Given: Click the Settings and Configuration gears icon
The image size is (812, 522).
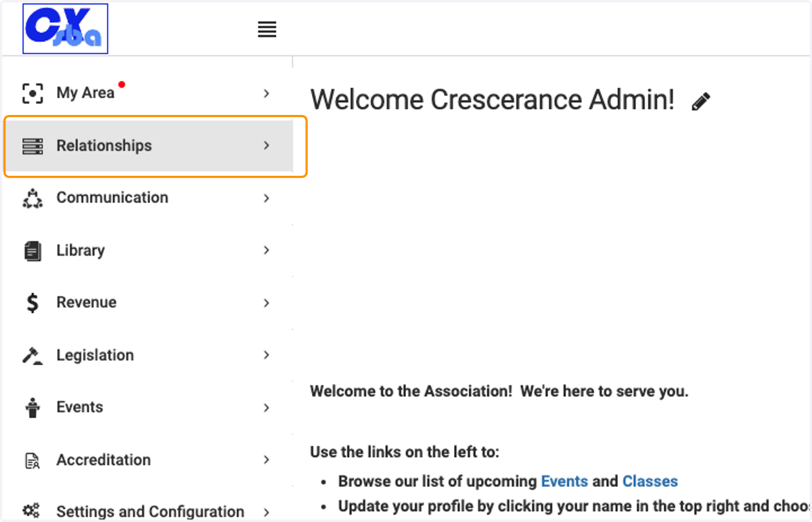Looking at the screenshot, I should click(32, 511).
